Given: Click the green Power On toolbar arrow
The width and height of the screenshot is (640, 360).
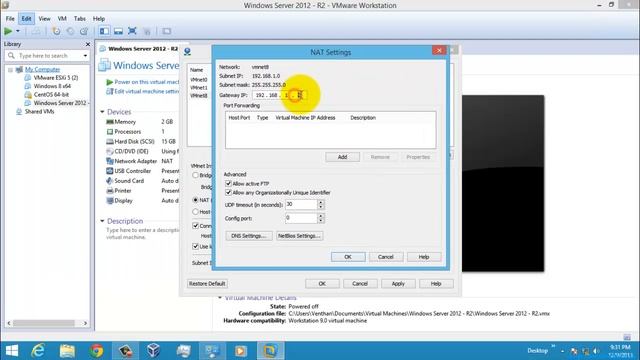Looking at the screenshot, I should tap(8, 31).
